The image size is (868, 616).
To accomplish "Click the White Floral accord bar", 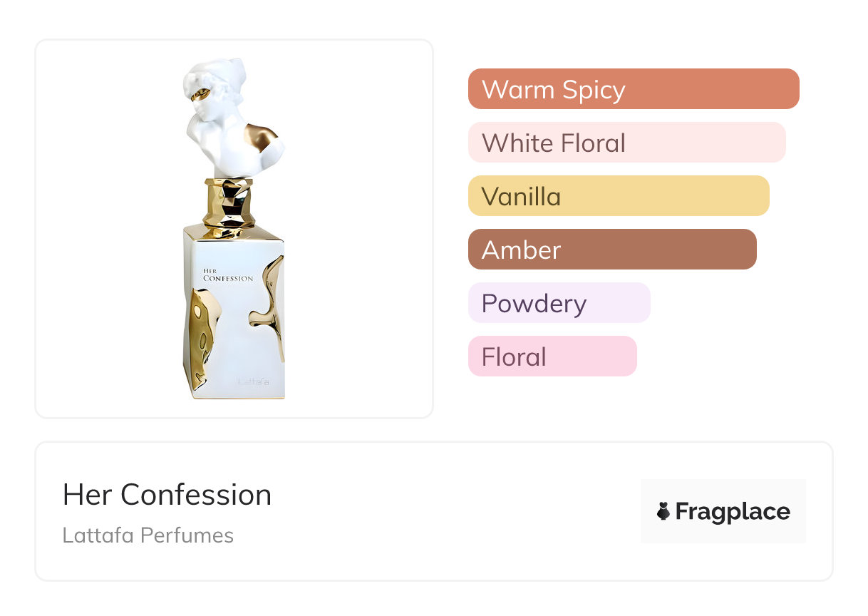I will [x=626, y=143].
